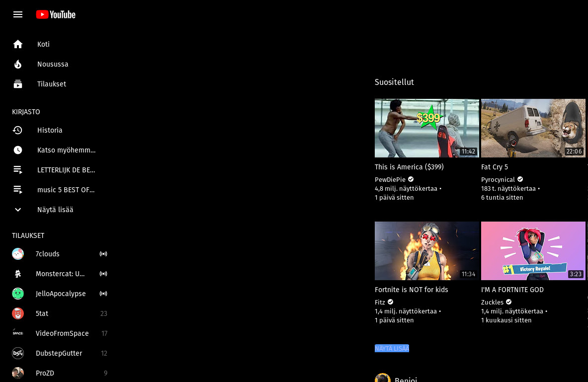
Task: Select the JelloApocalypse subscription name
Action: 61,294
